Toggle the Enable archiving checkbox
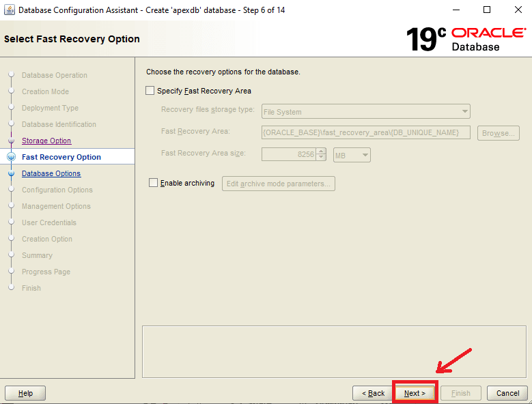The image size is (532, 404). 153,183
